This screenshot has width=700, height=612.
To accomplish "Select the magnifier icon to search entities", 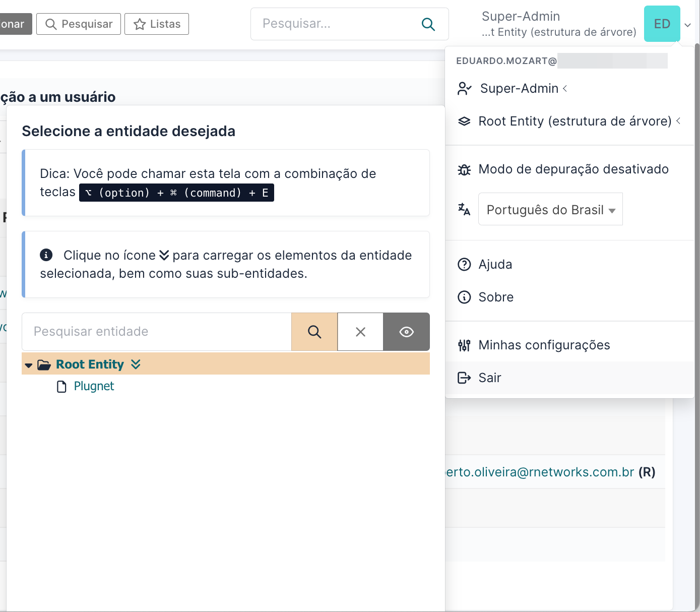I will coord(314,332).
